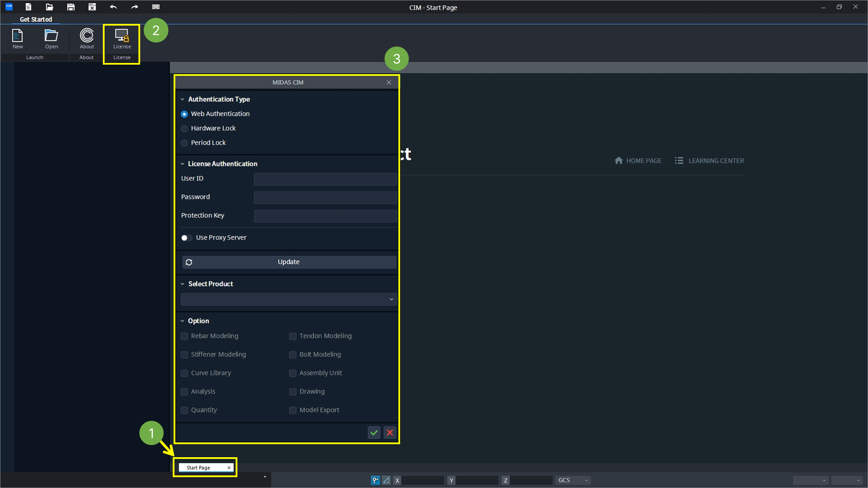
Task: Select Hardware Lock radio button
Action: pos(184,128)
